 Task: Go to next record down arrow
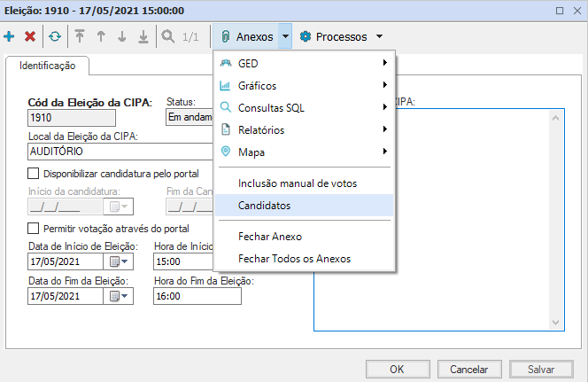(x=122, y=37)
